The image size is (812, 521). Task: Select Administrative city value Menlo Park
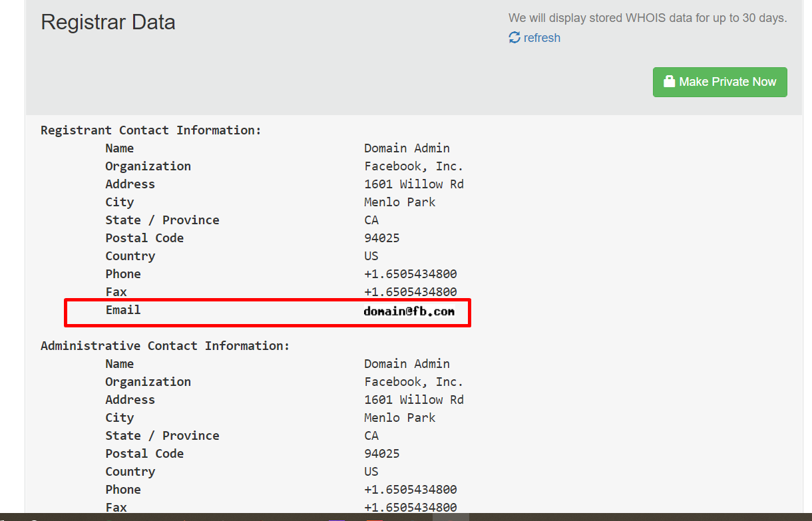[400, 418]
